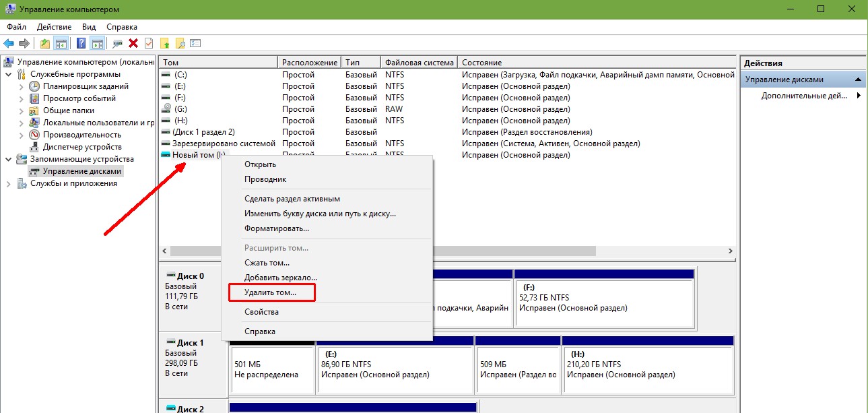Collapse the Служебные программы tree node
868x413 pixels.
click(8, 74)
